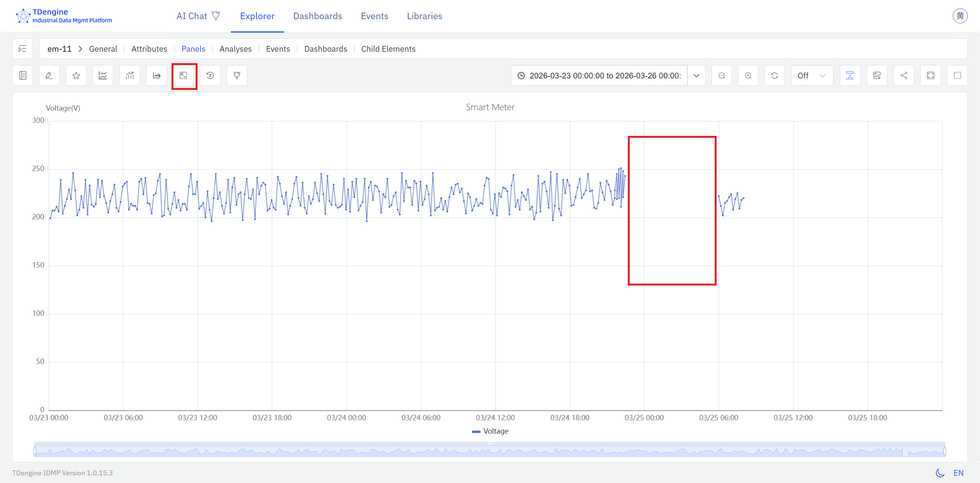Click the trend analysis chart icon
The image size is (980, 483).
[x=129, y=75]
